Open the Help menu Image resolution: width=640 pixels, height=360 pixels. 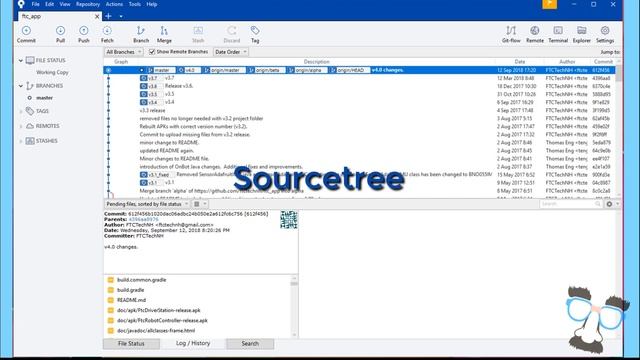151,4
